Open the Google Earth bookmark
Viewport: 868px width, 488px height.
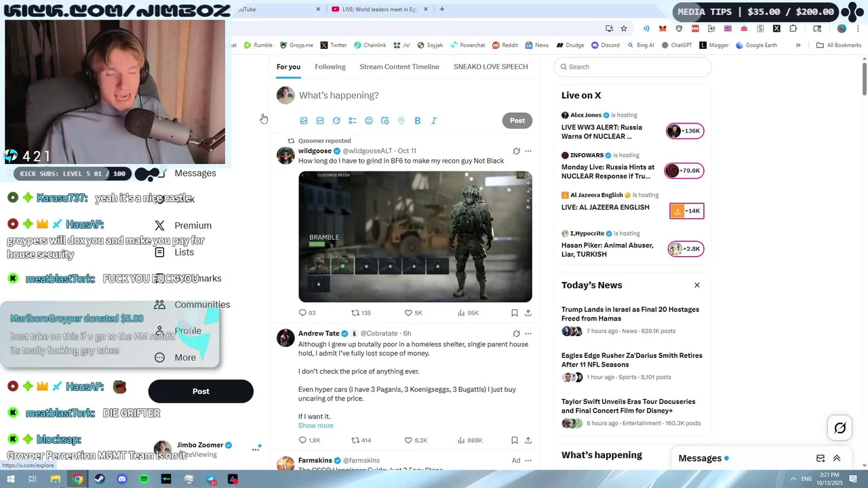[x=756, y=45]
